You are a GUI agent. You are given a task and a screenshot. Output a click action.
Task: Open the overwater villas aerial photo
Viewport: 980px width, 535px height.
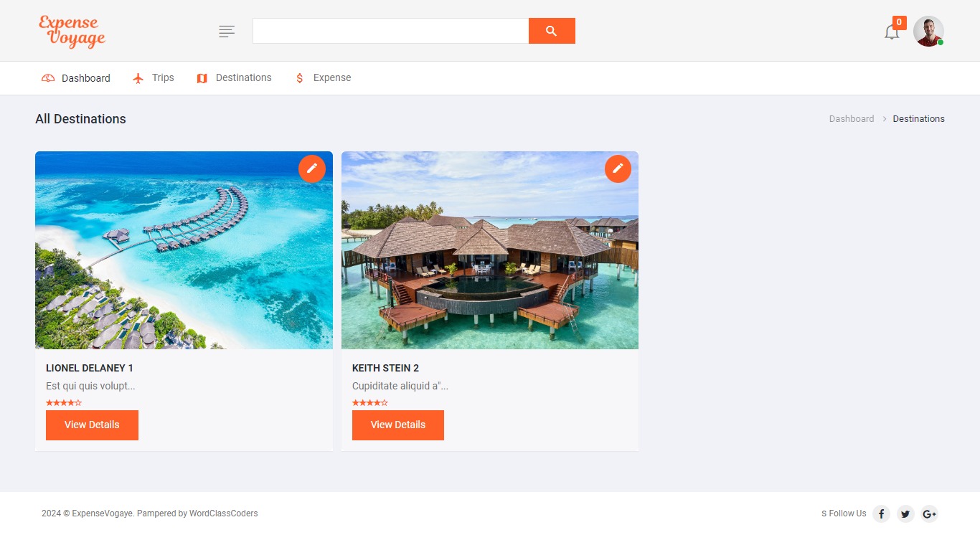(x=184, y=250)
